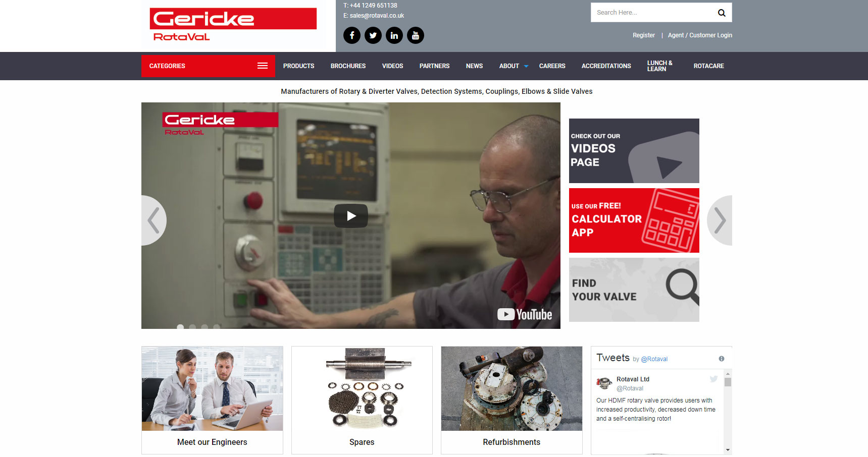Expand the Categories hamburger menu
Image resolution: width=868 pixels, height=457 pixels.
262,66
